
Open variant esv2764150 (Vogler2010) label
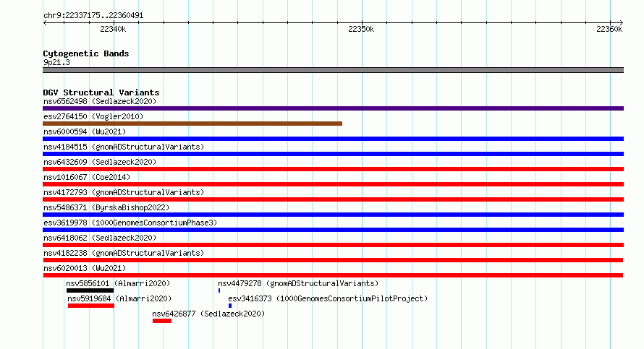(93, 116)
